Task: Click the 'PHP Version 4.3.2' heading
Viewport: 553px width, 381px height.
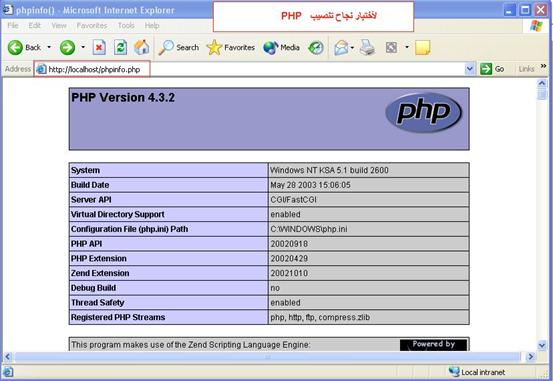Action: click(x=123, y=97)
